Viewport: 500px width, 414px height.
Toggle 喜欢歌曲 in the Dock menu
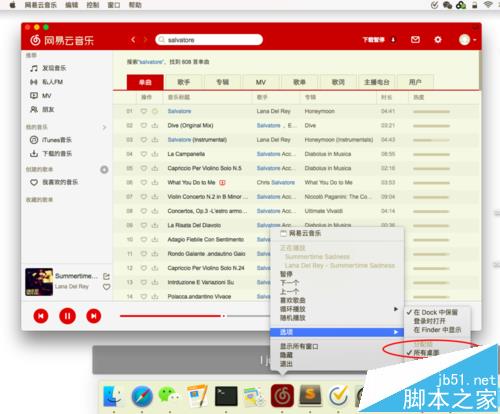tap(292, 300)
